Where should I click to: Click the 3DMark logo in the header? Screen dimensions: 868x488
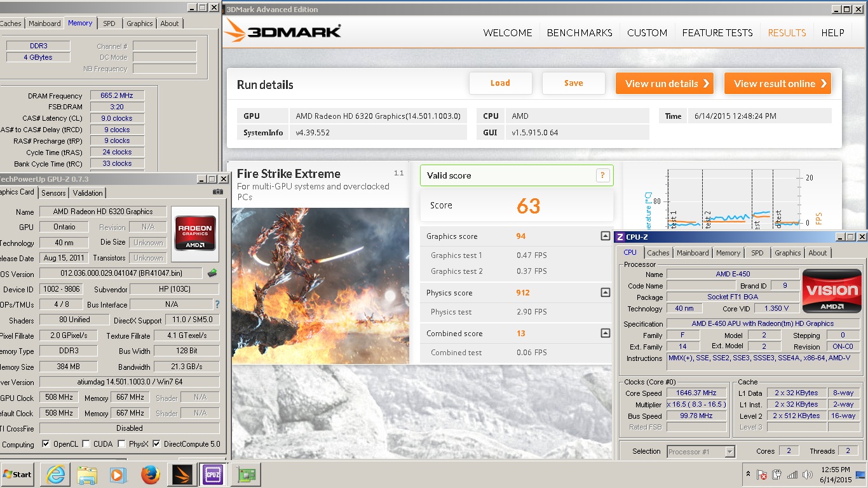pyautogui.click(x=284, y=32)
